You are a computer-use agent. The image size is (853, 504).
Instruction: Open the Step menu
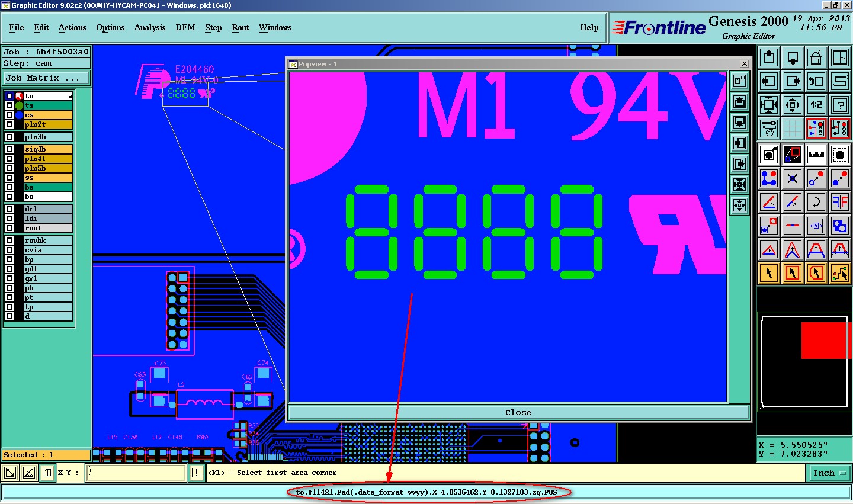213,27
